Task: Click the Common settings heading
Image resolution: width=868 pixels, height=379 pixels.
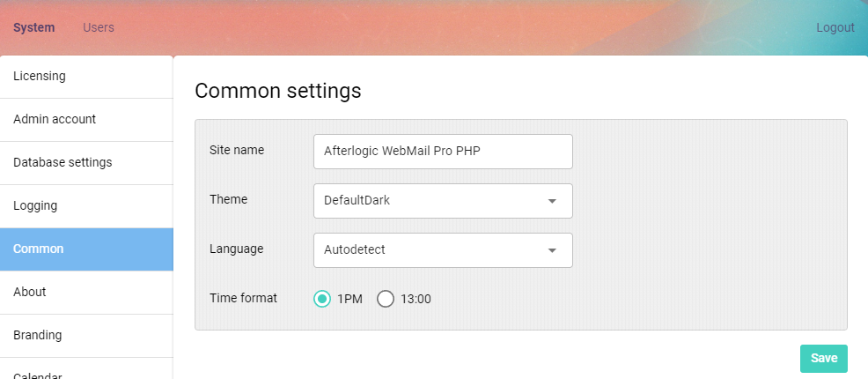Action: (277, 91)
